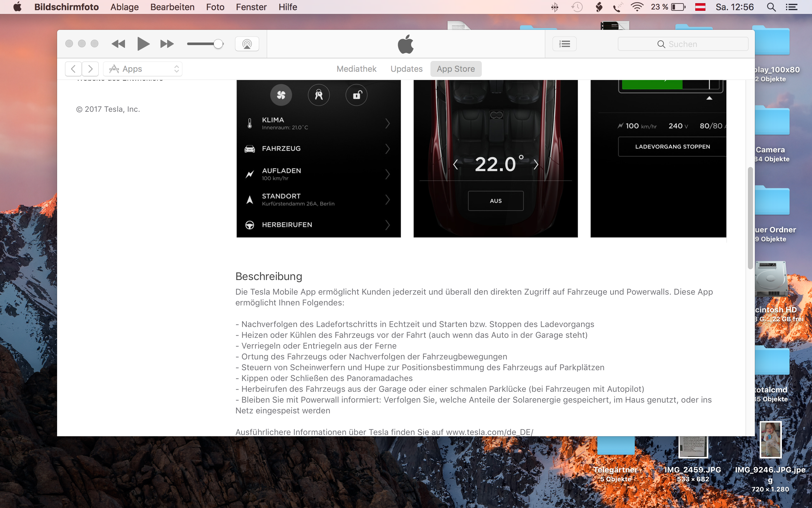Select IMG_9246.JPG.jpeg desktop thumbnail
The width and height of the screenshot is (812, 508).
pyautogui.click(x=770, y=440)
